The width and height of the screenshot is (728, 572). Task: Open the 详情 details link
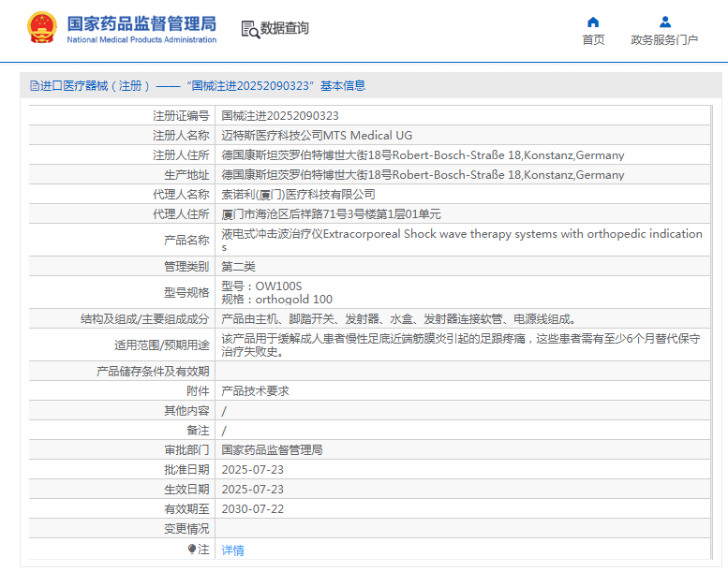232,550
